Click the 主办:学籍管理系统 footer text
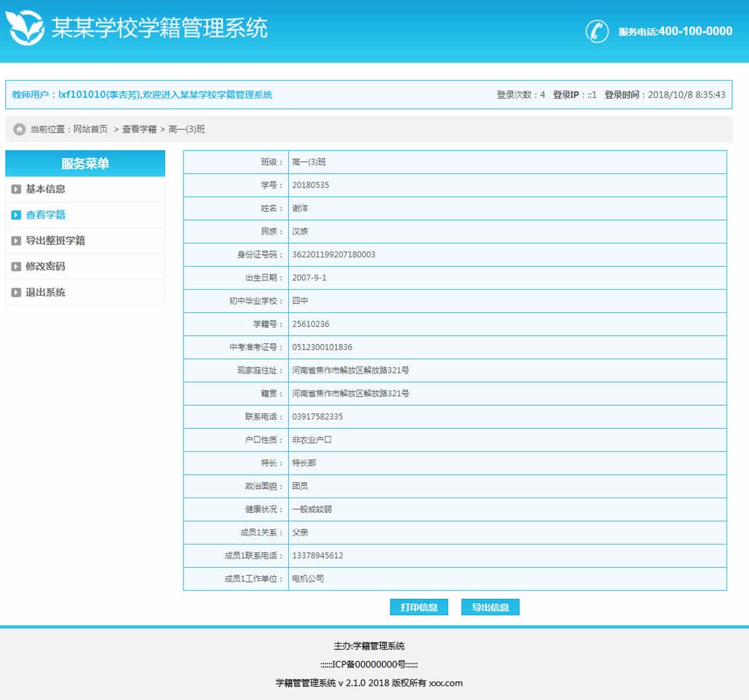Viewport: 749px width, 700px height. tap(370, 646)
